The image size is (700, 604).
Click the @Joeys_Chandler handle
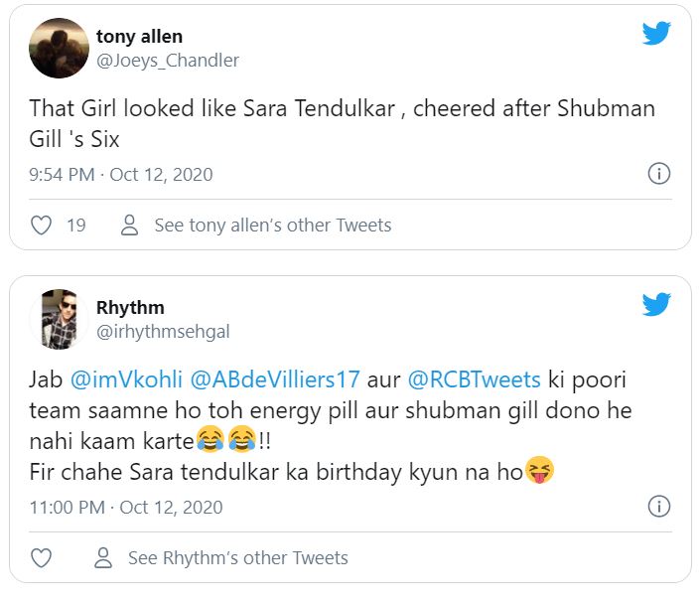(x=168, y=61)
